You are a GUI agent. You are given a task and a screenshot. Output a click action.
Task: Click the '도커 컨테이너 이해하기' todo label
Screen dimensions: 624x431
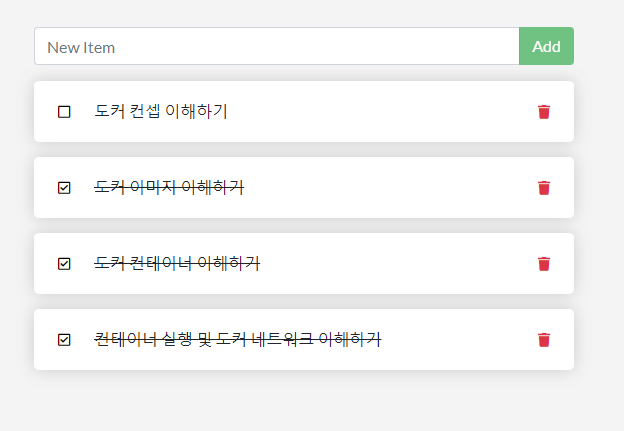[x=177, y=263]
